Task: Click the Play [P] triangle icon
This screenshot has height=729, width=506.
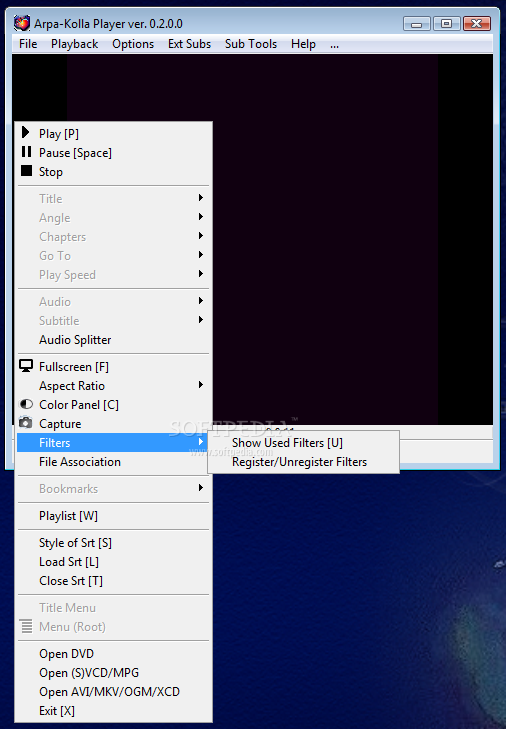Action: coord(26,133)
